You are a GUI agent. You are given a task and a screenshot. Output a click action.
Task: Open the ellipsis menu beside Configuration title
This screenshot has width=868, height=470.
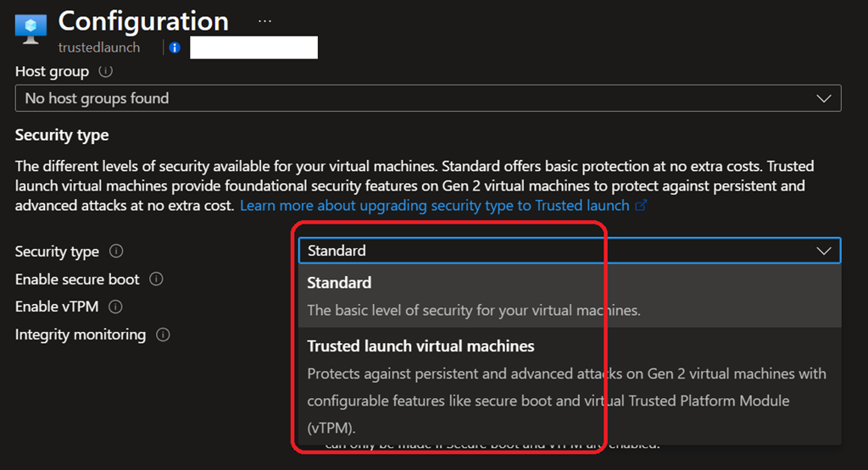[265, 20]
